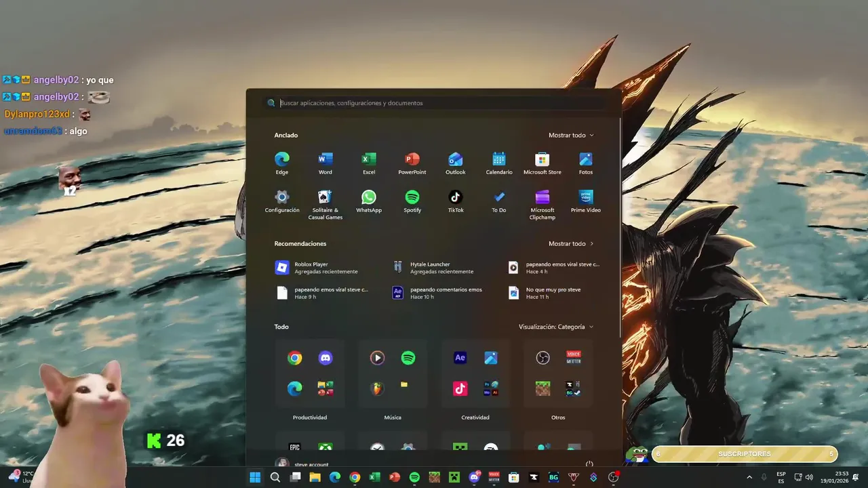Image resolution: width=868 pixels, height=488 pixels.
Task: Click the weather widget showing 12°C
Action: click(x=20, y=476)
